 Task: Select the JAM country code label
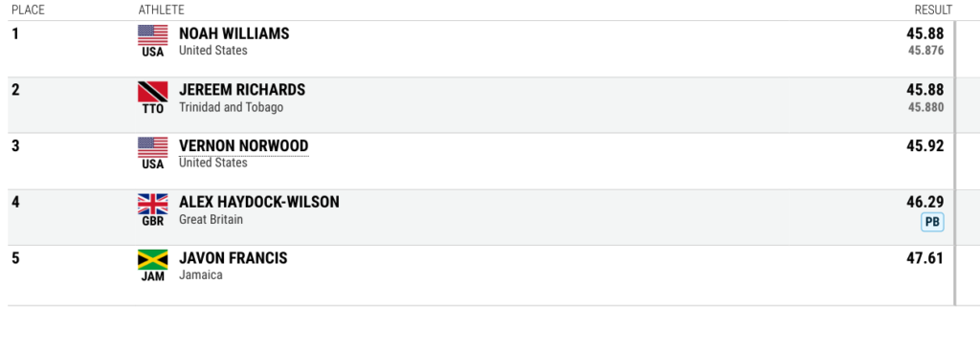pos(153,277)
